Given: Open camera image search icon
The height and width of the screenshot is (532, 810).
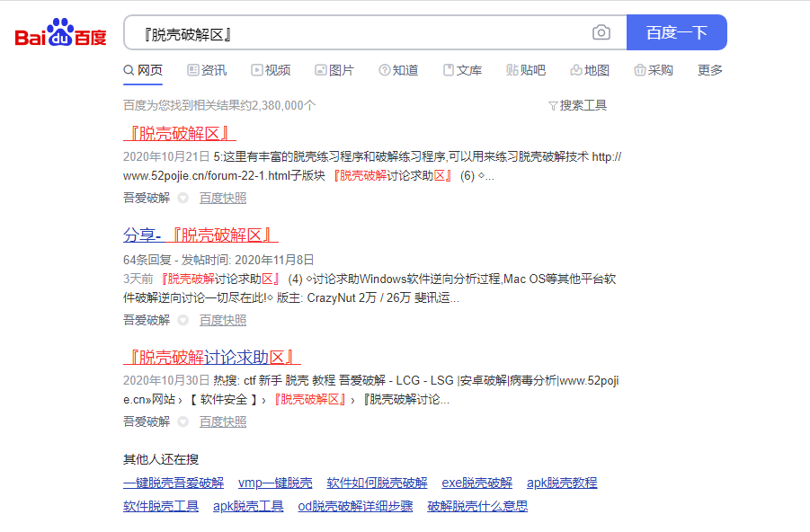Looking at the screenshot, I should coord(601,32).
